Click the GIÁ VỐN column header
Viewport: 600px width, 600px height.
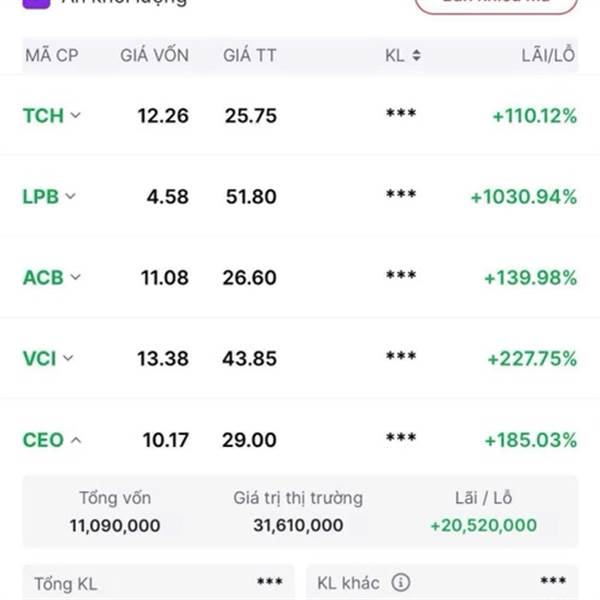pyautogui.click(x=154, y=56)
